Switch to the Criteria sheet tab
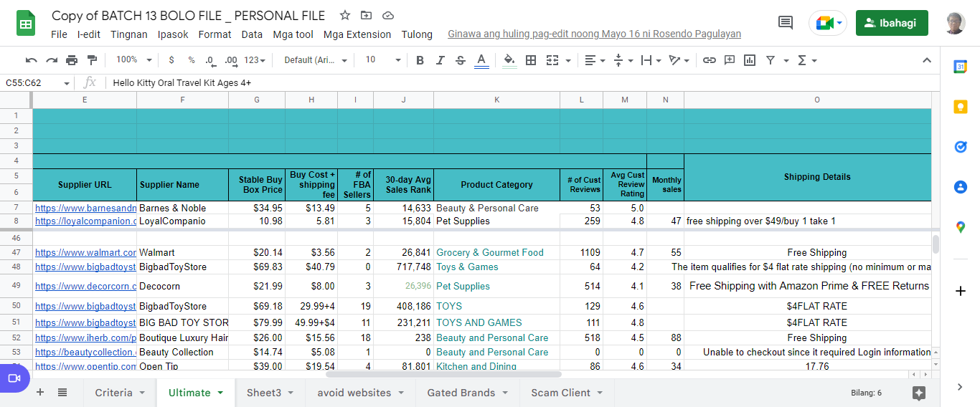980x407 pixels. [120, 393]
